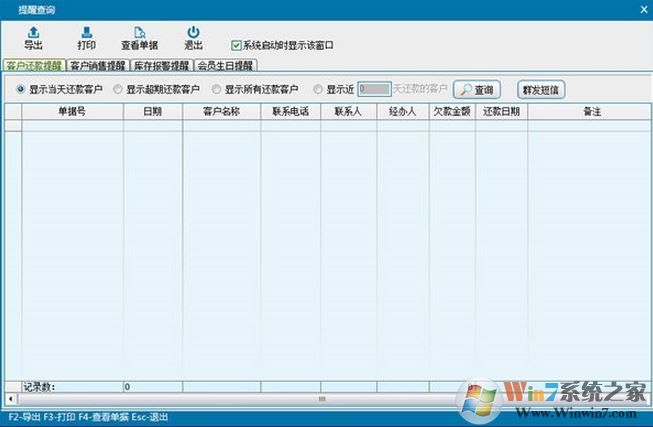Click the 客户名称 column header

pos(222,112)
